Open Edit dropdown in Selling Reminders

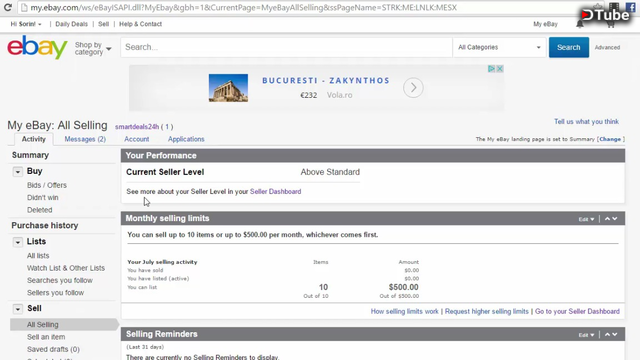pyautogui.click(x=586, y=335)
